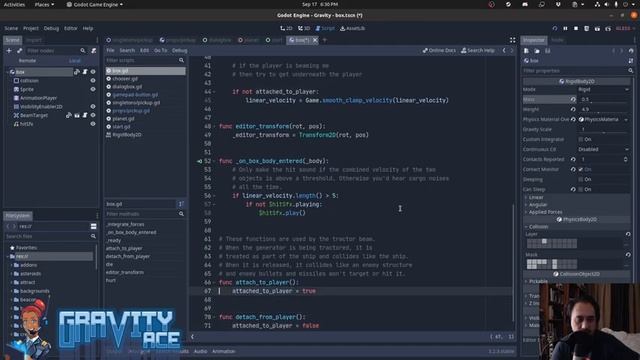Revert the Mass property
This screenshot has width=640, height=360.
coord(573,99)
